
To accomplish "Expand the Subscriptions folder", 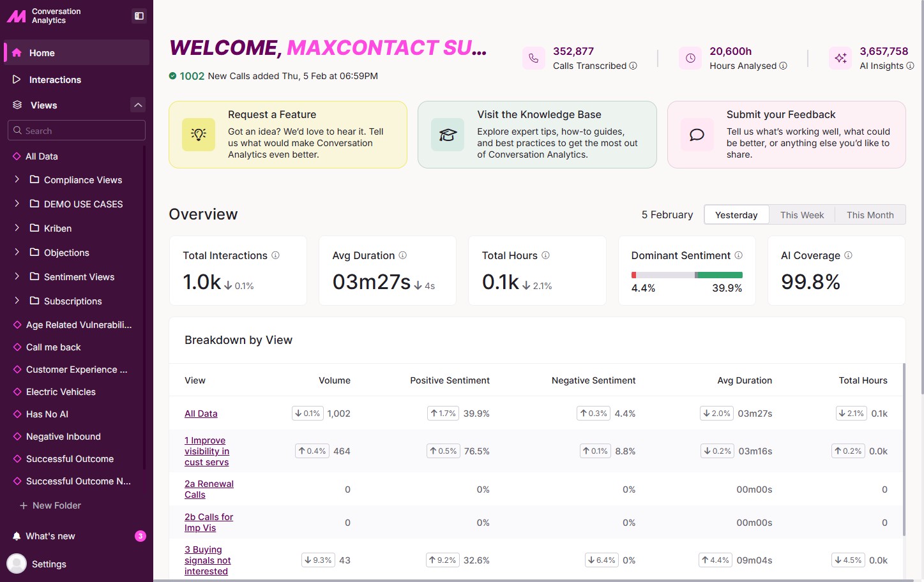I will pos(17,301).
